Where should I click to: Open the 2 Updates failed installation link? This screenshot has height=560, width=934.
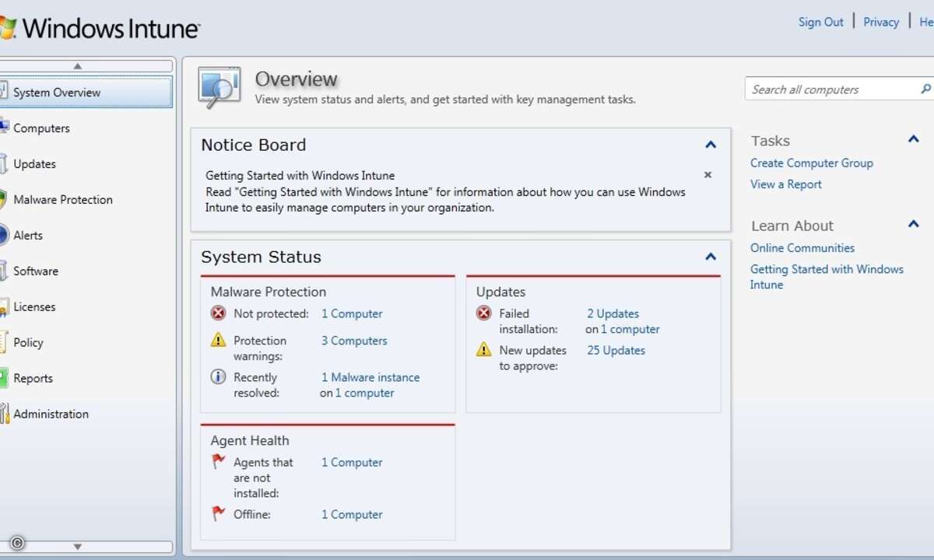coord(613,313)
